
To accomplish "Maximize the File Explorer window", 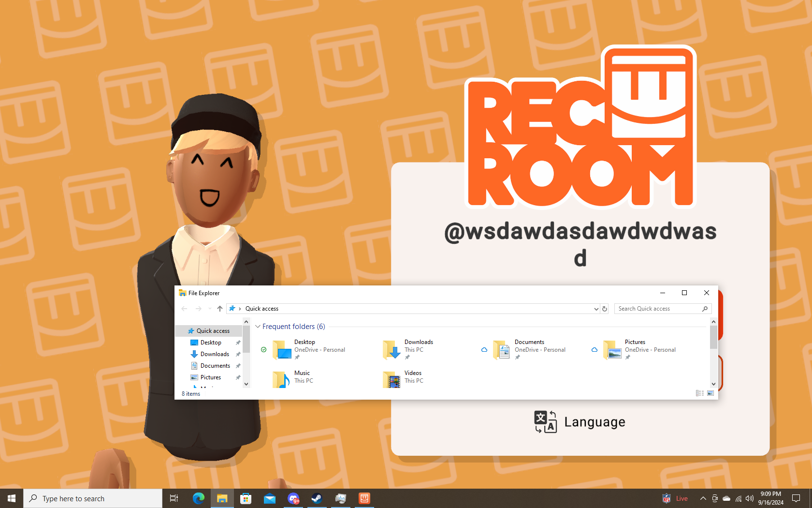I will (x=684, y=293).
